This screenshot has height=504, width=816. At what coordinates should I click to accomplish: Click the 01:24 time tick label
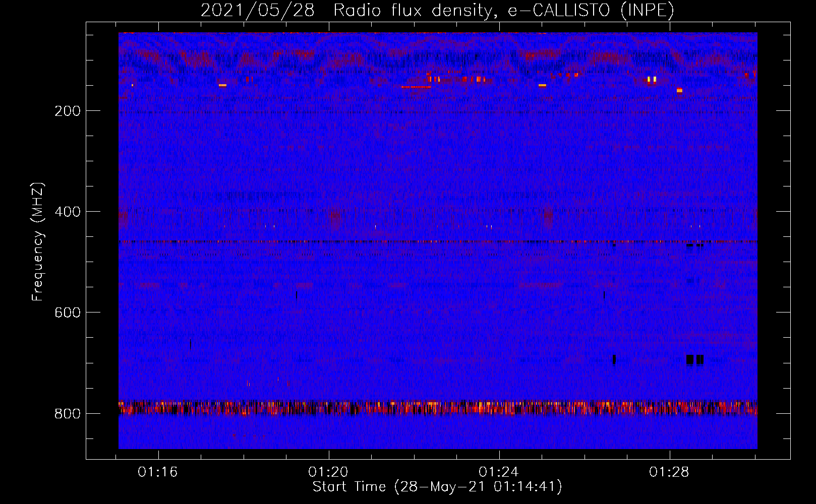coord(499,472)
